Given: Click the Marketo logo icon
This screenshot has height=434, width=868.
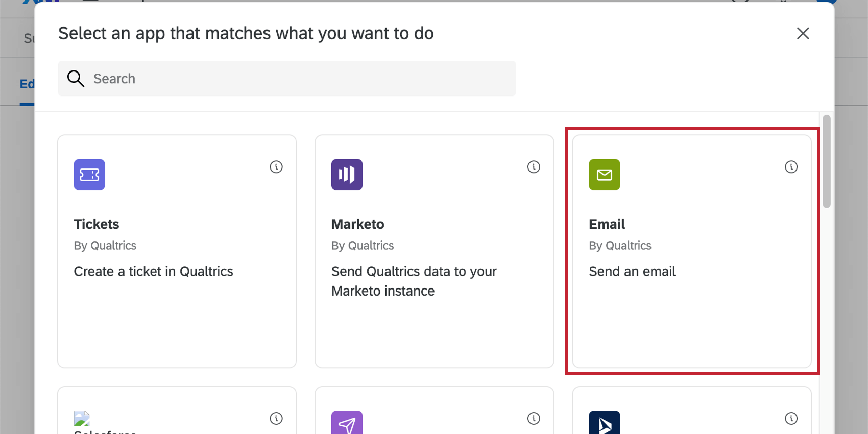Looking at the screenshot, I should pyautogui.click(x=347, y=175).
